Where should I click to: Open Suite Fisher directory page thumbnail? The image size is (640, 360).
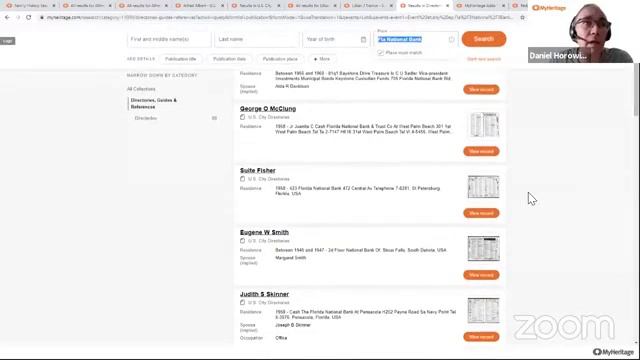(x=484, y=187)
